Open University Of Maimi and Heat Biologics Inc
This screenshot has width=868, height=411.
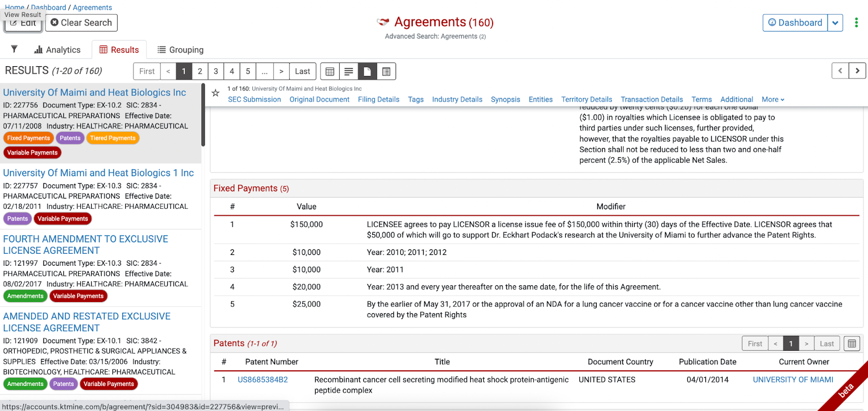94,93
